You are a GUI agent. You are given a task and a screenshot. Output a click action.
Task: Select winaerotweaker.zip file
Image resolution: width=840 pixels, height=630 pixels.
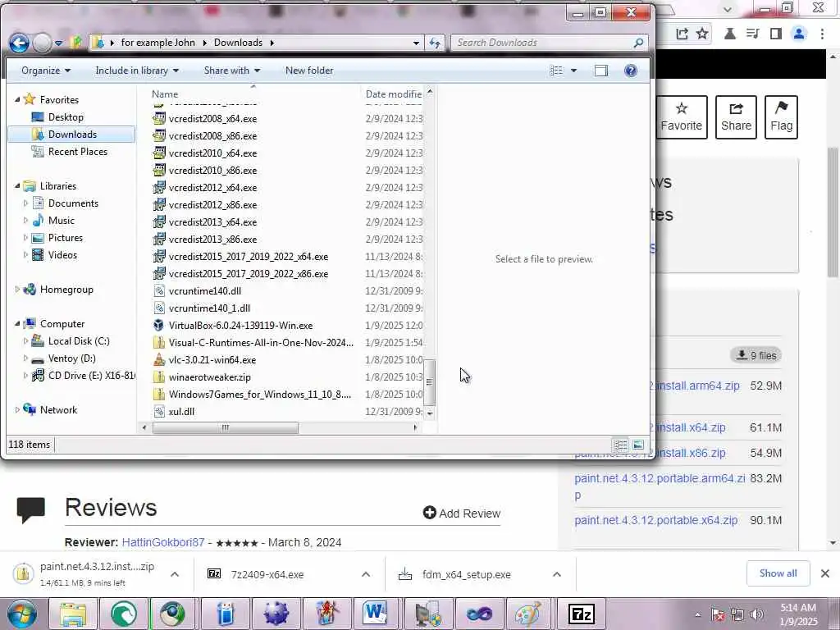pos(209,377)
